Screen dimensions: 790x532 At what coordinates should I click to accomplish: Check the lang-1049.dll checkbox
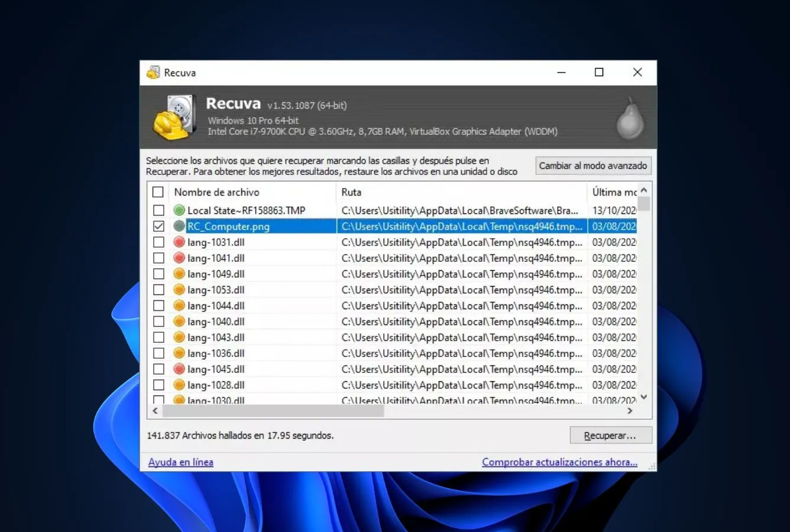[x=158, y=274]
